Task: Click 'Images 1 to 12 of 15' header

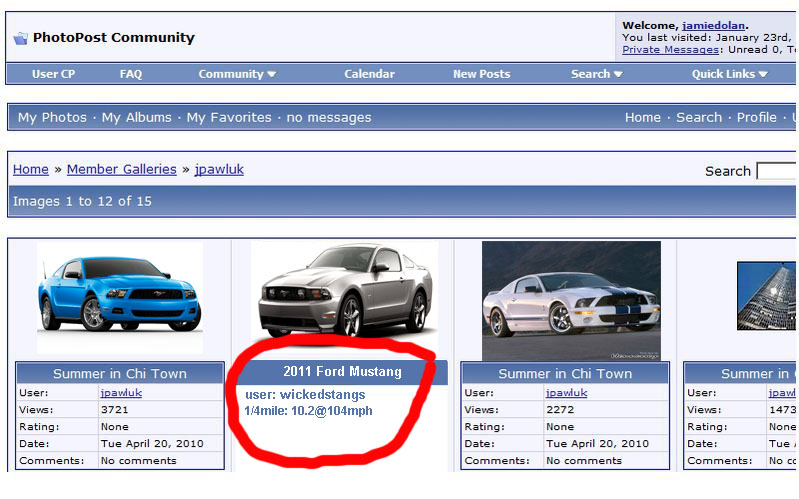Action: tap(82, 201)
